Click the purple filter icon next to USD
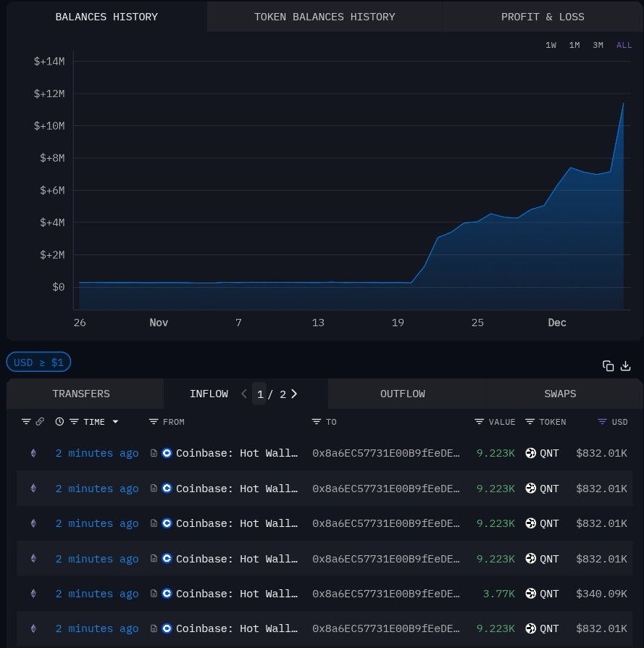The width and height of the screenshot is (644, 648). pos(602,422)
